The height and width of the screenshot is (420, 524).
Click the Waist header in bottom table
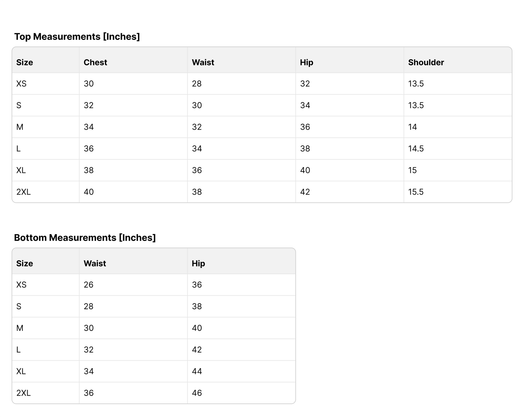click(x=95, y=263)
